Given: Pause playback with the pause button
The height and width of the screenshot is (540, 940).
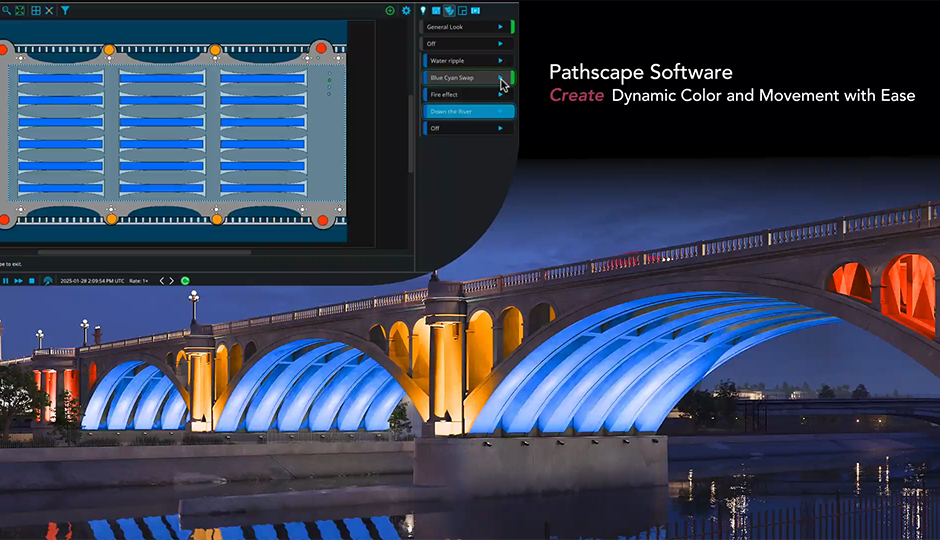Looking at the screenshot, I should click(x=6, y=281).
